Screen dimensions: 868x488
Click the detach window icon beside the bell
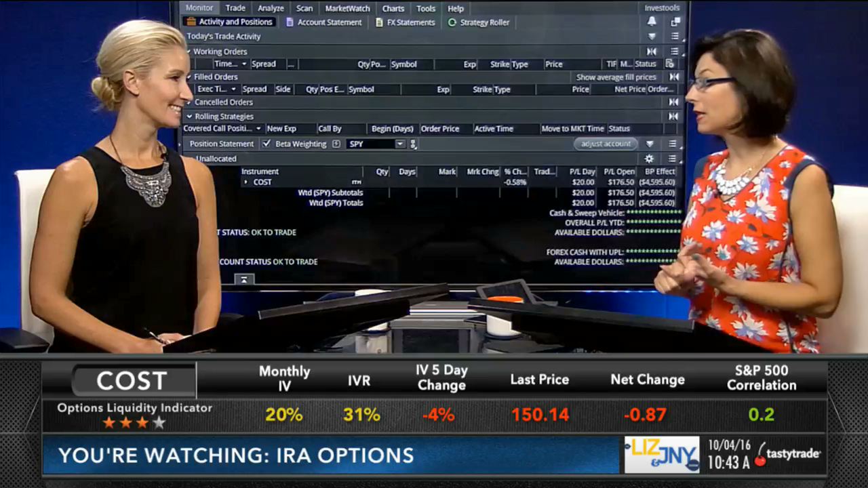[x=675, y=22]
